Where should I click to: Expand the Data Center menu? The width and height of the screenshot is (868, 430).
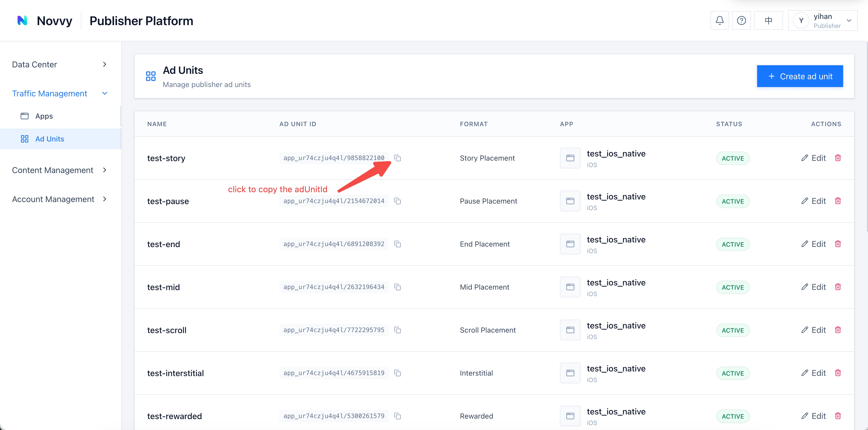coord(60,64)
